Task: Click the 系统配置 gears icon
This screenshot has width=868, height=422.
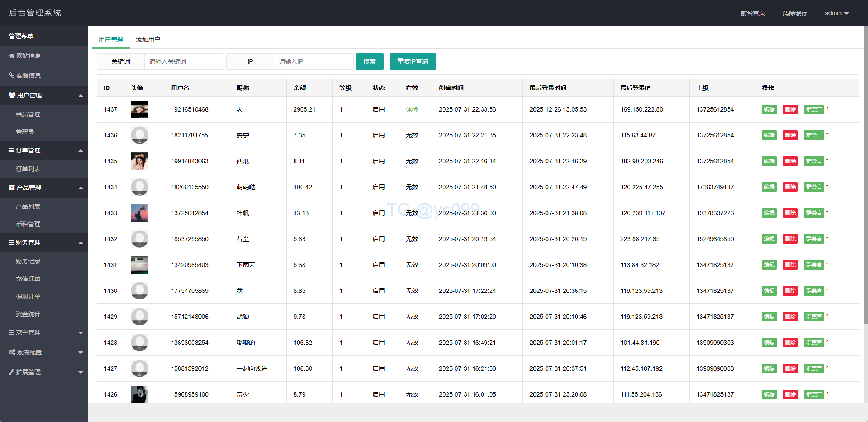Action: [x=12, y=352]
